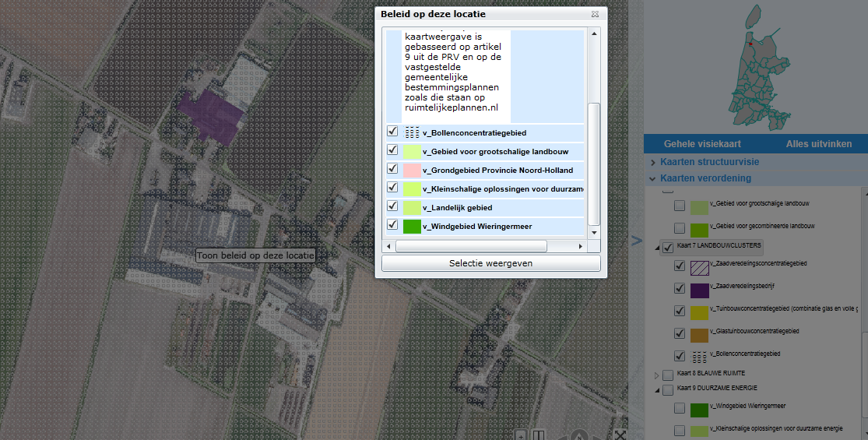Click the north compass icon on the map
The width and height of the screenshot is (868, 440).
pos(578,435)
